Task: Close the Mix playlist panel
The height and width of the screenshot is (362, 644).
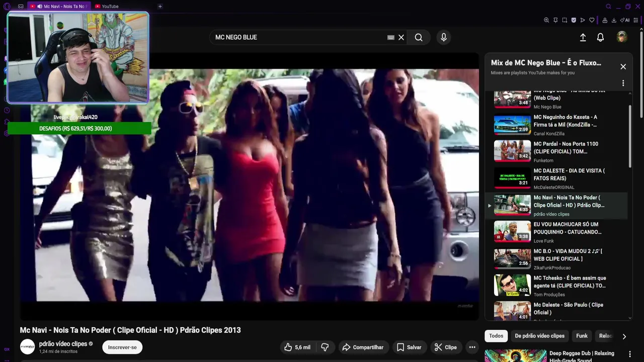Action: 623,66
